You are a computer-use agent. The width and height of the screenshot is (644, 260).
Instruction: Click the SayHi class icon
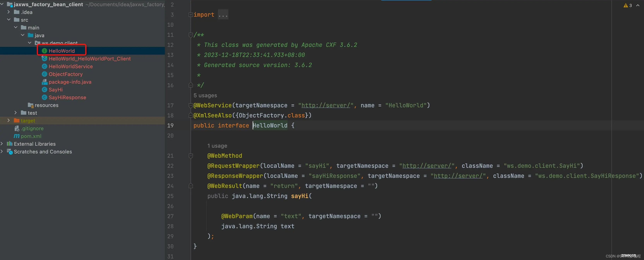pyautogui.click(x=45, y=90)
